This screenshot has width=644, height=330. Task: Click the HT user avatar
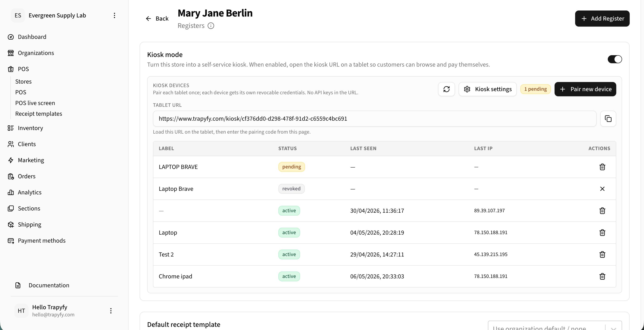[21, 311]
